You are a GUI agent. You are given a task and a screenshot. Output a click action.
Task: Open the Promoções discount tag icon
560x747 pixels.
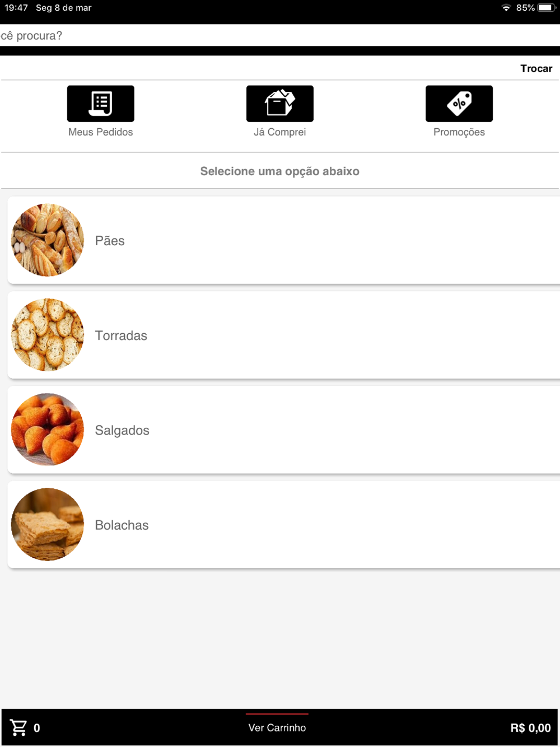pos(459,104)
